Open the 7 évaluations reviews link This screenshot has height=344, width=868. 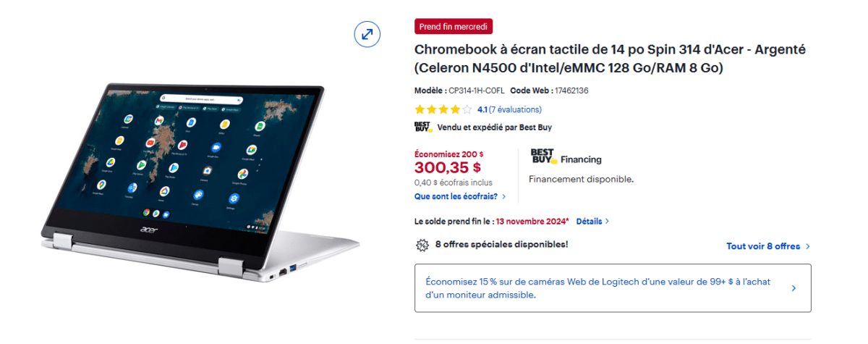(515, 110)
